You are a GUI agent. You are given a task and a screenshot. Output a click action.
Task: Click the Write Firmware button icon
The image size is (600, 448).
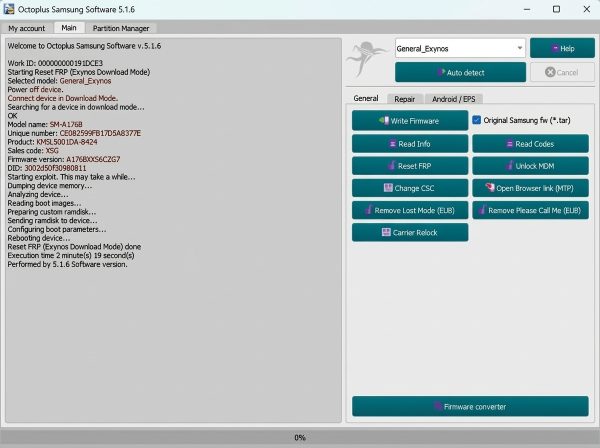click(x=384, y=121)
